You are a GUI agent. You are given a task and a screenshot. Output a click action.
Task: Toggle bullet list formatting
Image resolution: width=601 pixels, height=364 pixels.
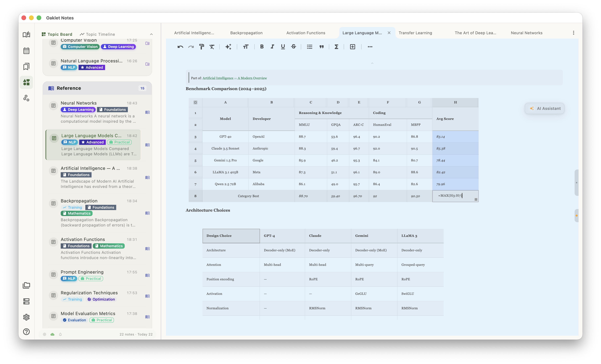coord(309,47)
